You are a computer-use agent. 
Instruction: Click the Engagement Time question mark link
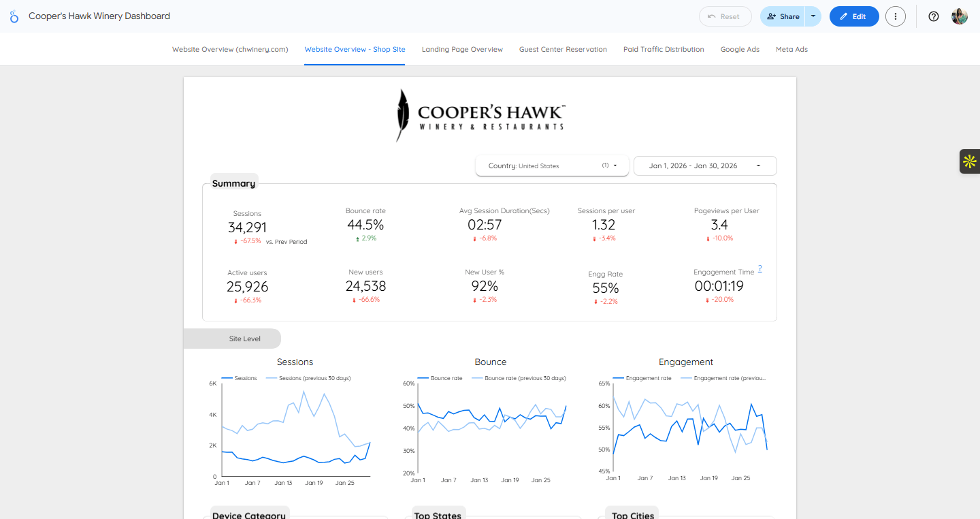[x=759, y=268]
